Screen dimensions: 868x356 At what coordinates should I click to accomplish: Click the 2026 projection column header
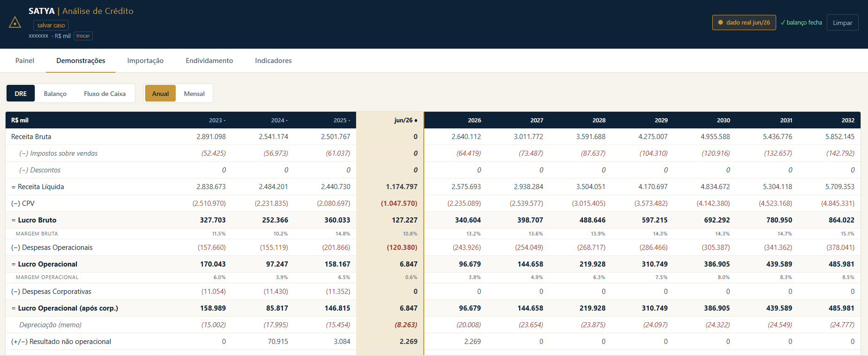(x=474, y=121)
